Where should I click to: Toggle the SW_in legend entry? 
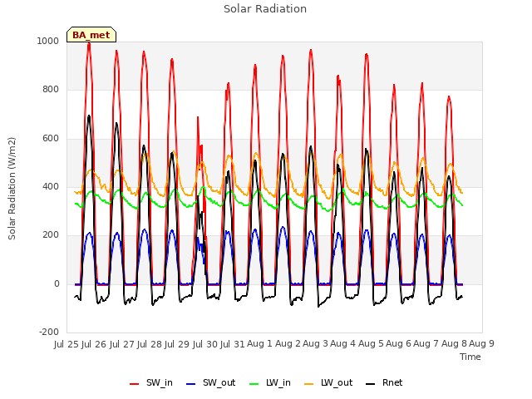point(151,382)
